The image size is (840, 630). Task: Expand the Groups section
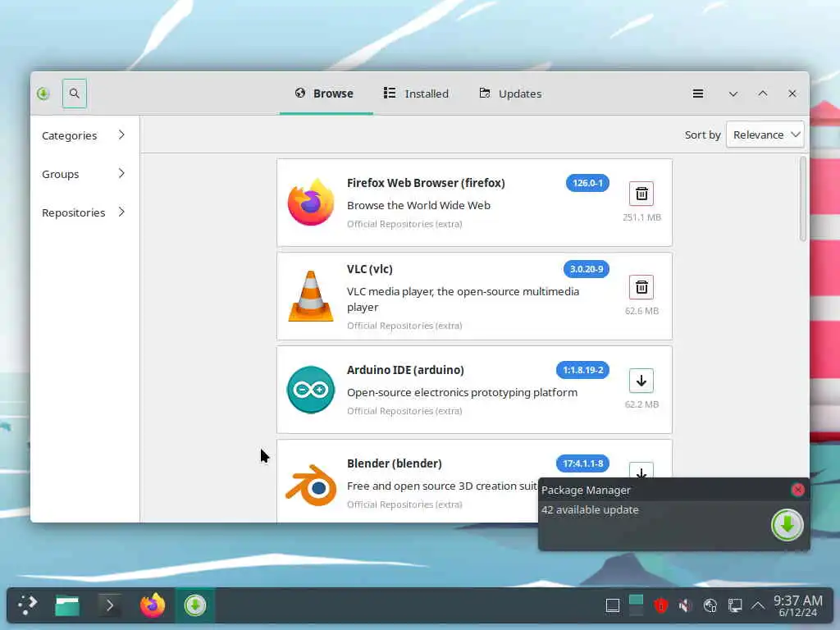click(84, 174)
